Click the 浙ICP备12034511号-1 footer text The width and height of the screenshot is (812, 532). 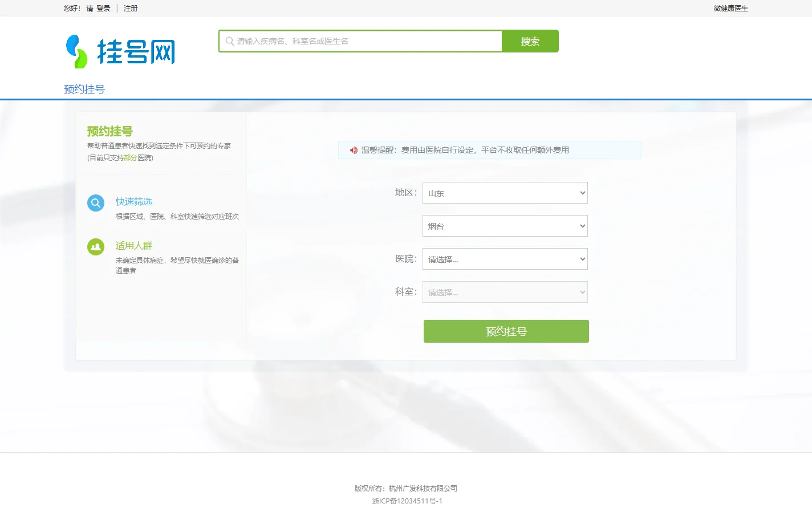click(x=407, y=501)
